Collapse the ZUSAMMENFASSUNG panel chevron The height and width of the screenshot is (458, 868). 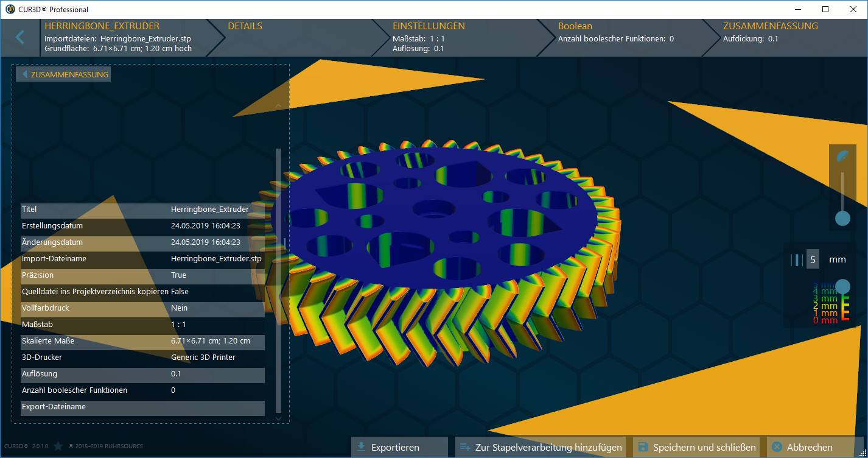(25, 74)
